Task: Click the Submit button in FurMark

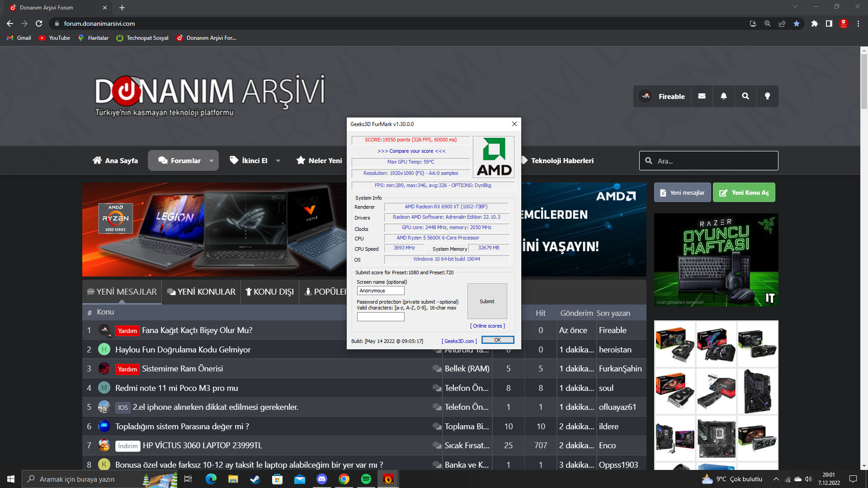Action: [487, 301]
